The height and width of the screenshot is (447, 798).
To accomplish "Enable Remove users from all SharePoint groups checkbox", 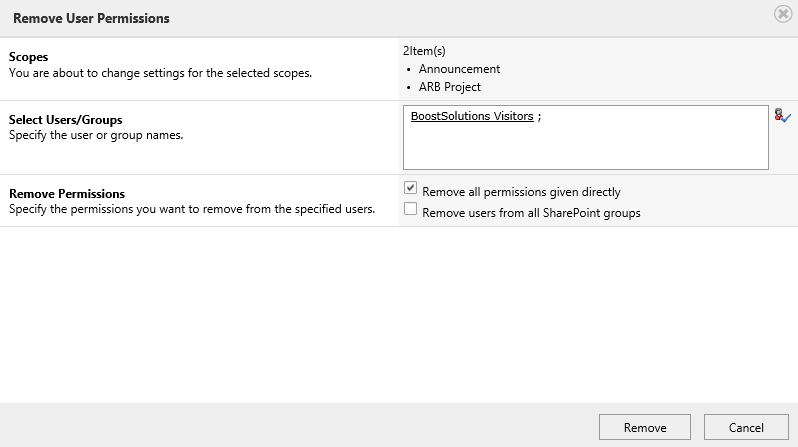I will point(410,209).
